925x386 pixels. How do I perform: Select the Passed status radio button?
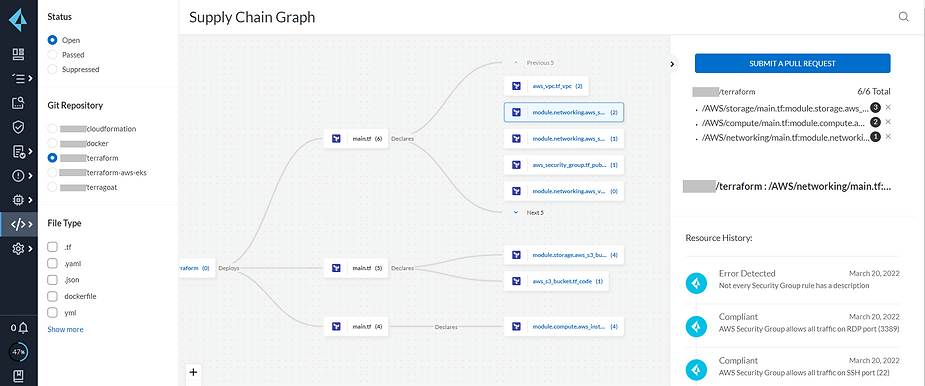point(53,55)
